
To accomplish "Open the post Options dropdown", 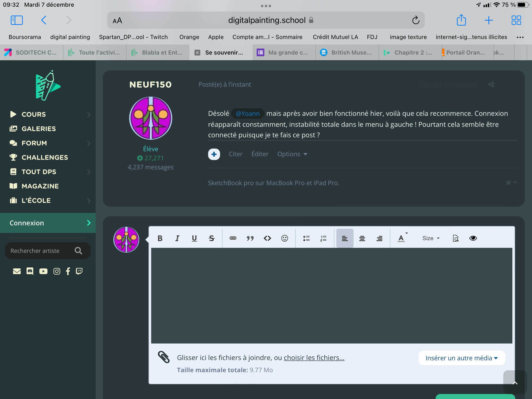I will [292, 154].
